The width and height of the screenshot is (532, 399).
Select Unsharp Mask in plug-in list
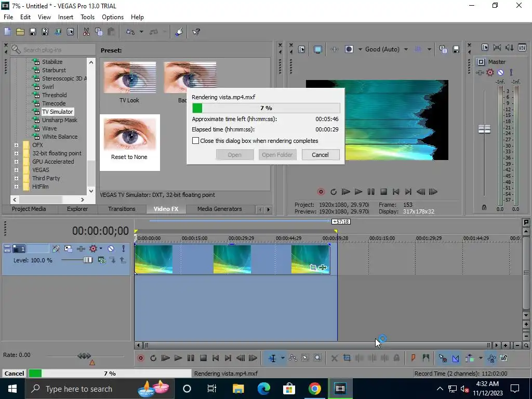pos(59,120)
